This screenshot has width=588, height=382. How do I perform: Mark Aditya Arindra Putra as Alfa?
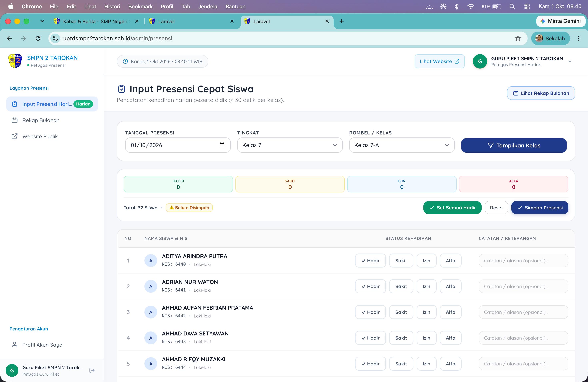tap(450, 261)
